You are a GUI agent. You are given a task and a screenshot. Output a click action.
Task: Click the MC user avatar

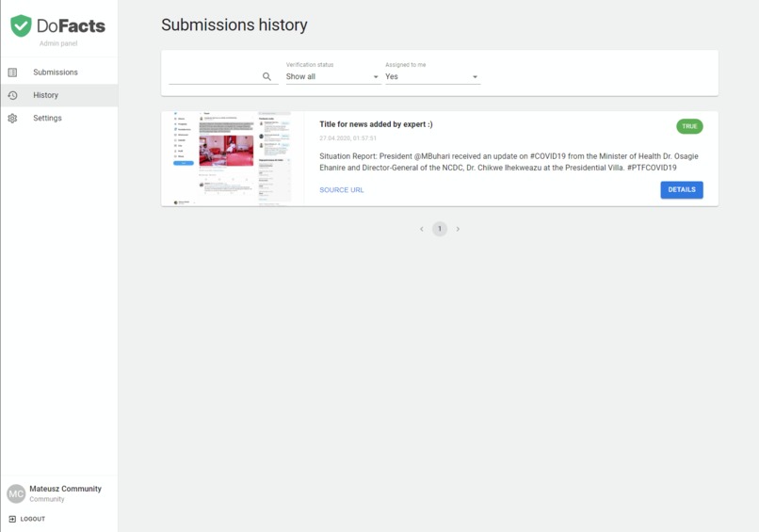point(16,493)
